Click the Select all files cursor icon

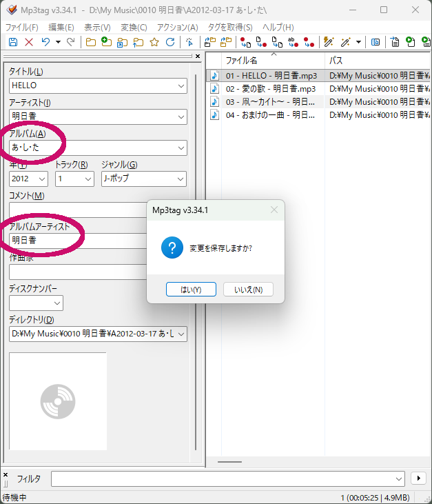point(189,42)
